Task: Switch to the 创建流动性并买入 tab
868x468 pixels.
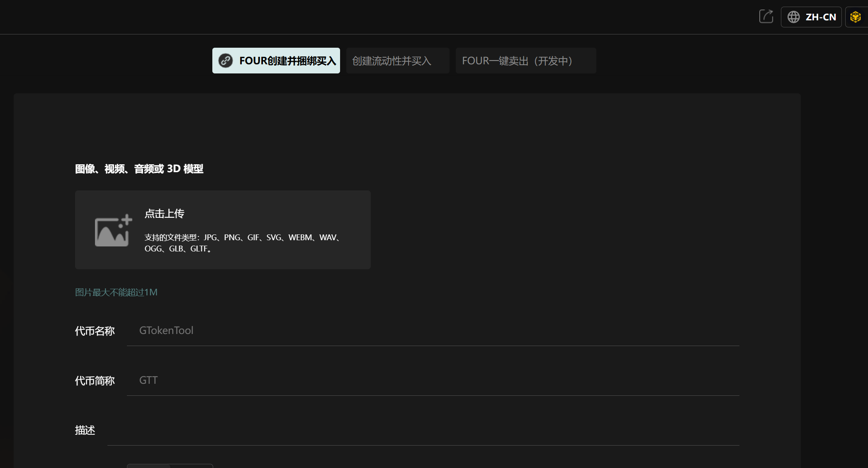Action: tap(397, 61)
